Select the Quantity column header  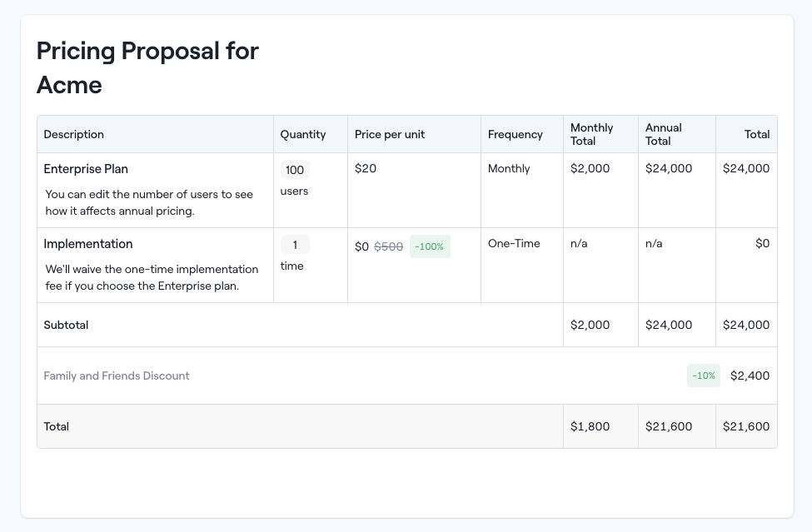(302, 134)
